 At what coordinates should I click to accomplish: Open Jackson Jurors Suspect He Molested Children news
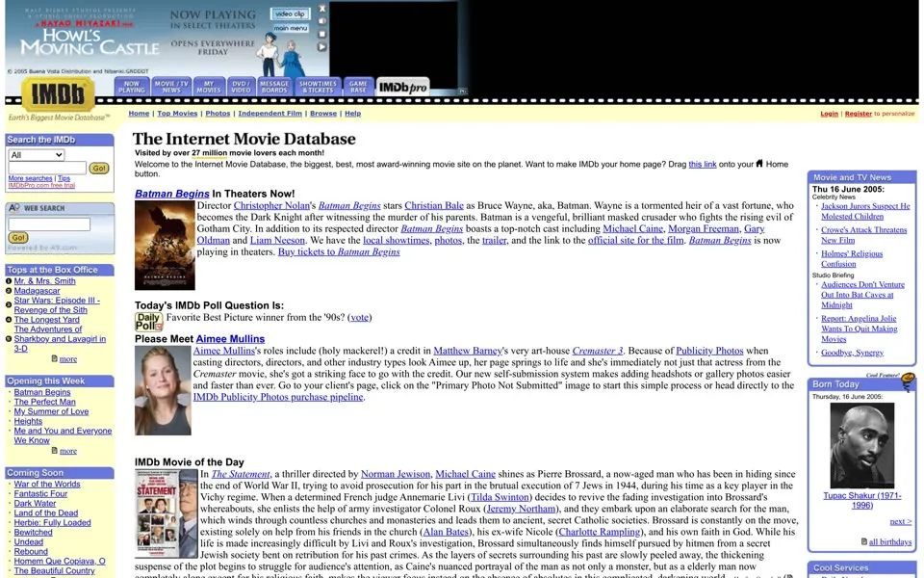865,211
